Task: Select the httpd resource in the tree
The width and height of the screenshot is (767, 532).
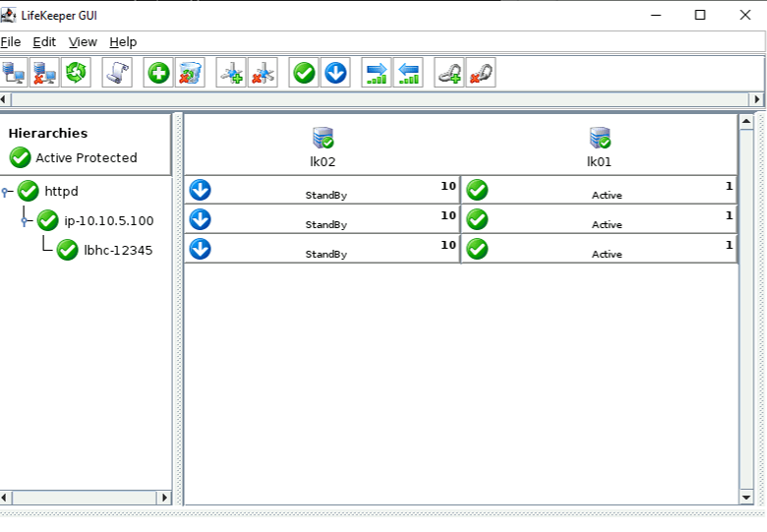Action: 61,191
